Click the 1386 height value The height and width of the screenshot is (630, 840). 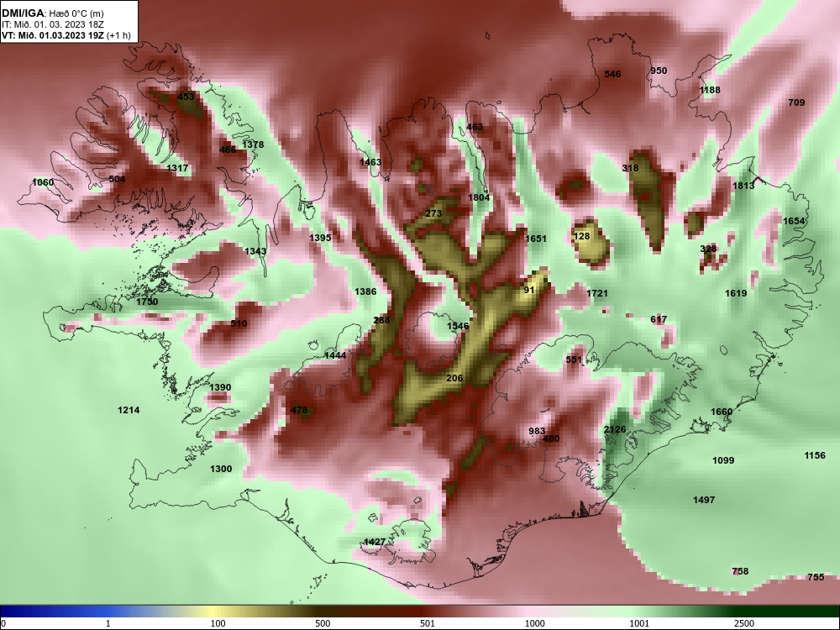(365, 292)
